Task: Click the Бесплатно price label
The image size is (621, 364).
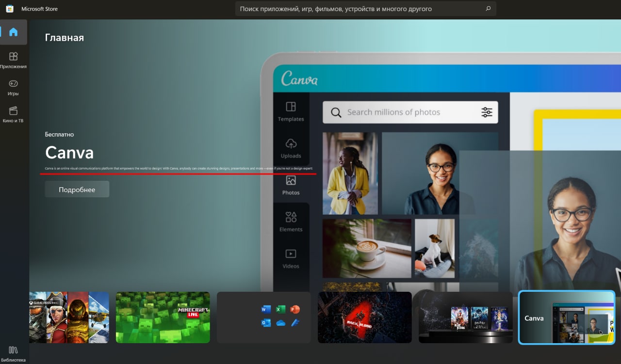Action: click(x=59, y=134)
